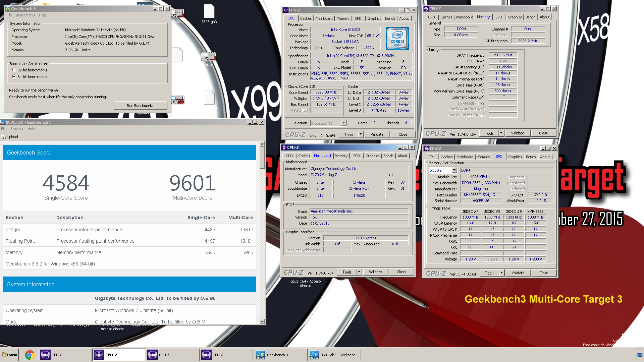Click the 9601 Multi-Core Score
644x362 pixels.
coord(192,183)
